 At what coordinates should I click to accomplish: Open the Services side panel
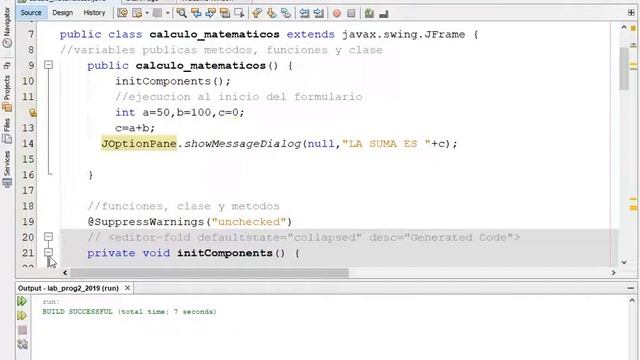7,169
